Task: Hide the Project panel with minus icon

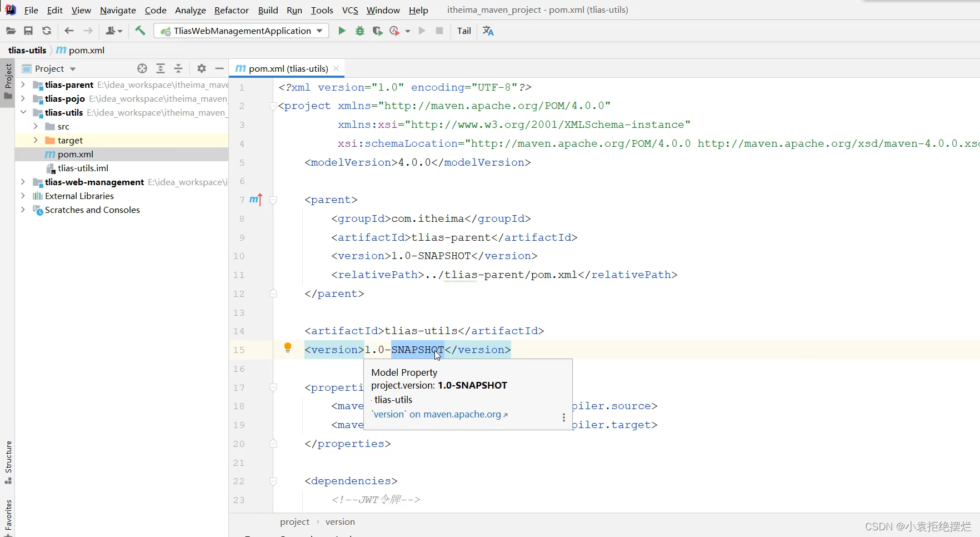Action: coord(219,68)
